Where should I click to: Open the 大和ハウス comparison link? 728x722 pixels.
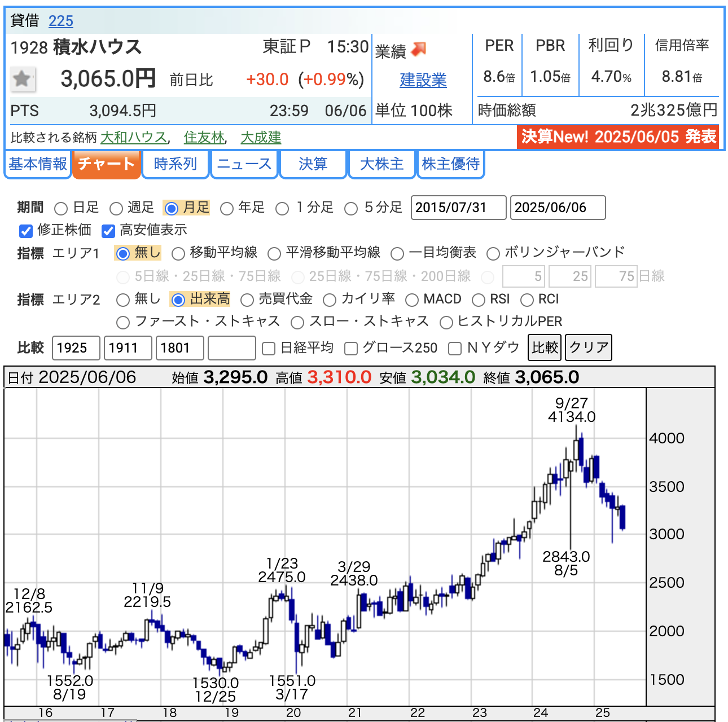tap(134, 138)
